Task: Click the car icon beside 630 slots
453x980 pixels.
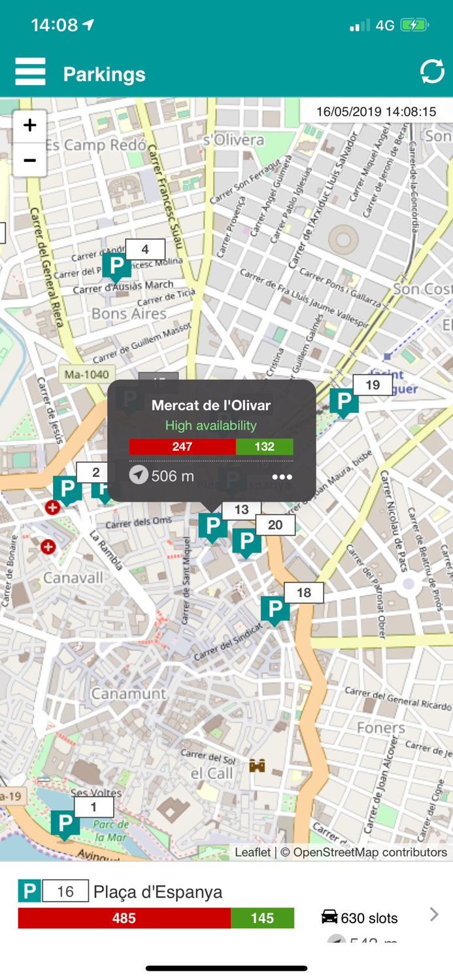Action: 329,917
